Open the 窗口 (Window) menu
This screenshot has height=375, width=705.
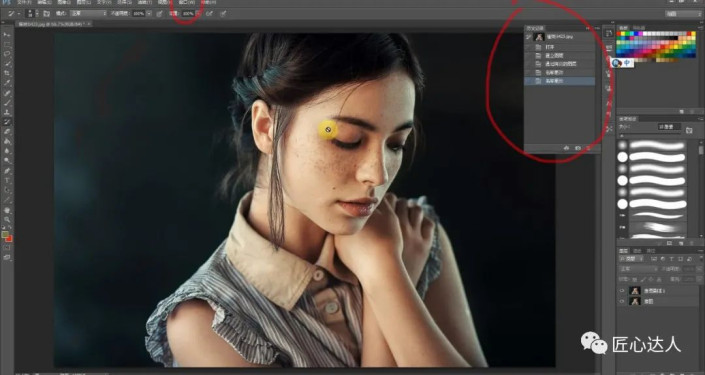click(186, 3)
